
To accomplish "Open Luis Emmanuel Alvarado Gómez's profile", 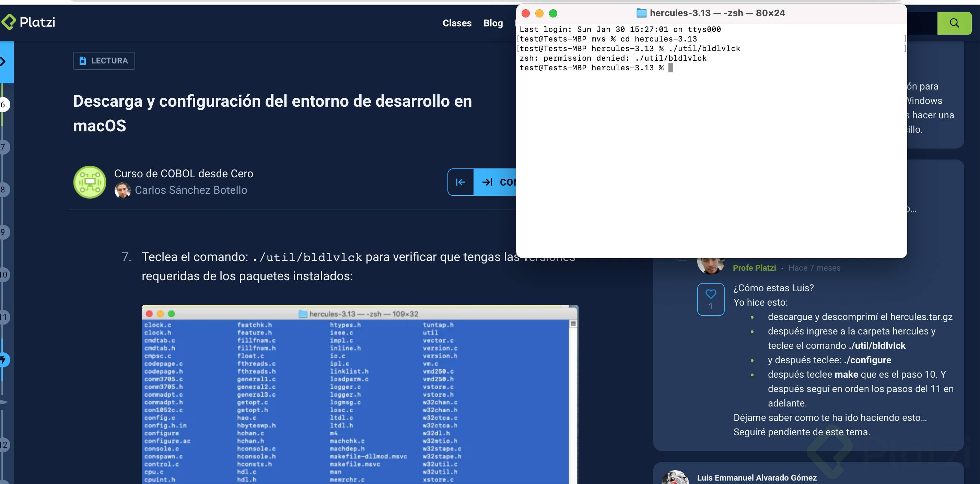I will click(x=756, y=478).
